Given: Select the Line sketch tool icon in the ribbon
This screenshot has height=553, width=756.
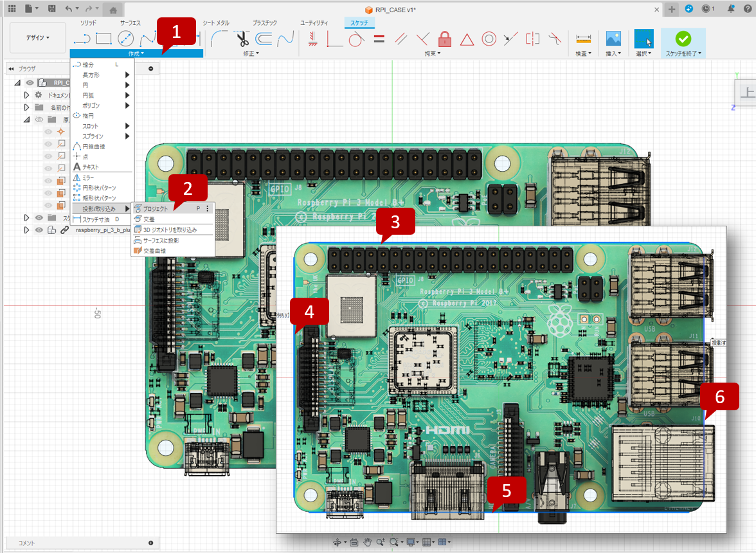Looking at the screenshot, I should click(82, 39).
